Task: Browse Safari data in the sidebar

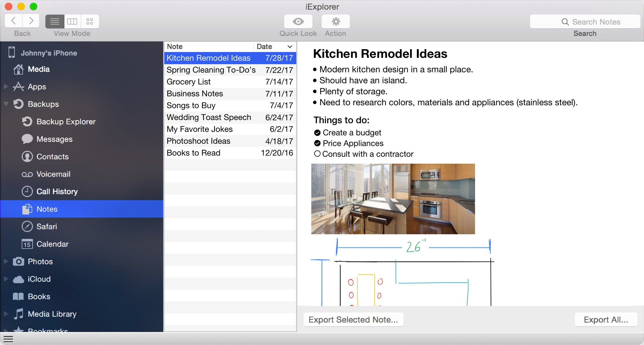Action: (x=48, y=226)
